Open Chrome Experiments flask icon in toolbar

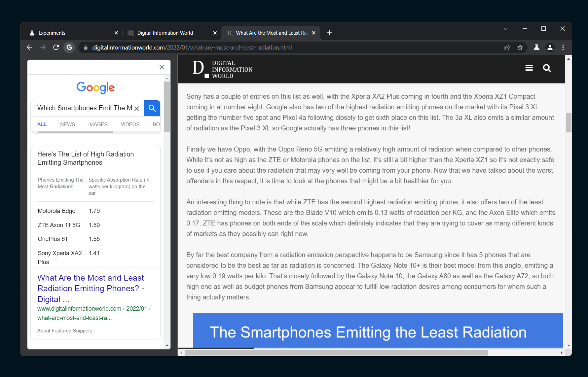tap(536, 48)
